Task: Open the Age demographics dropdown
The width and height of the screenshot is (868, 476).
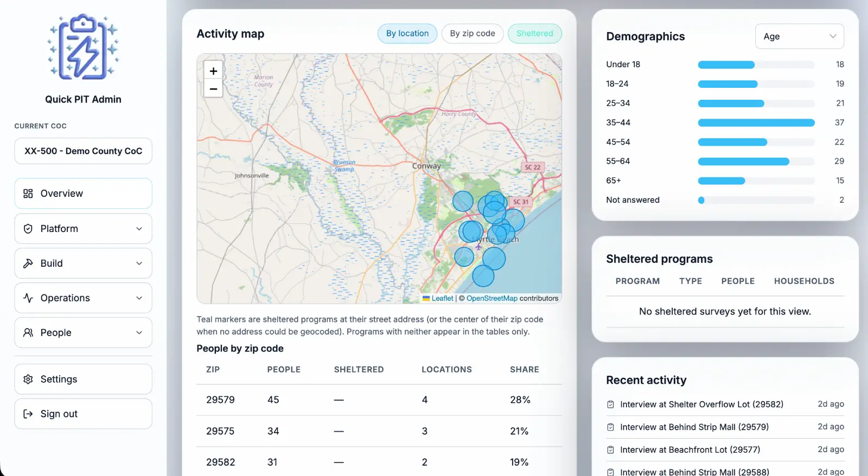Action: [x=799, y=36]
